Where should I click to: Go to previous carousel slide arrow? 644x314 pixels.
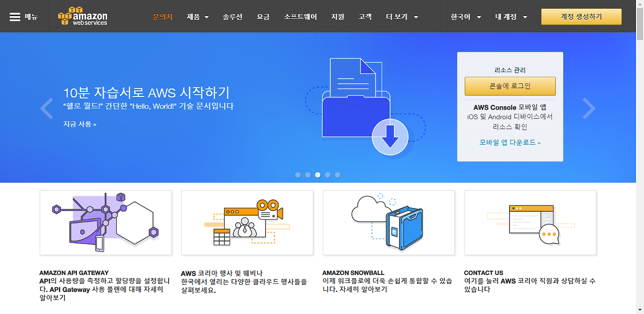pyautogui.click(x=46, y=109)
